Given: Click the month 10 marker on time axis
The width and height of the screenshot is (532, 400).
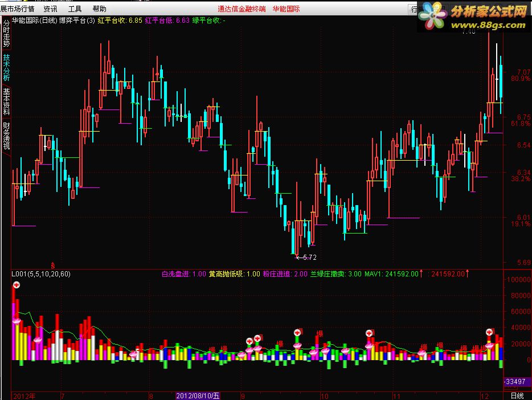Looking at the screenshot, I should click(324, 396).
